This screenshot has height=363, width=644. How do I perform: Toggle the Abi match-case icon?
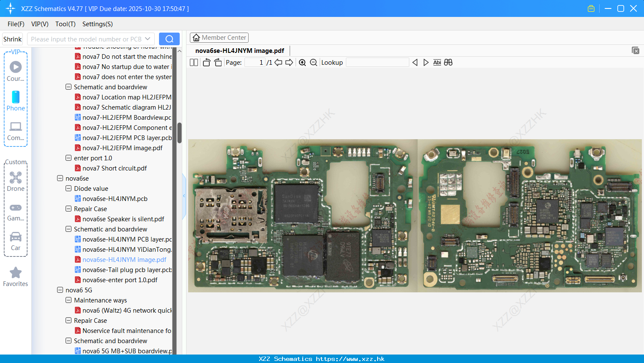[x=437, y=63]
